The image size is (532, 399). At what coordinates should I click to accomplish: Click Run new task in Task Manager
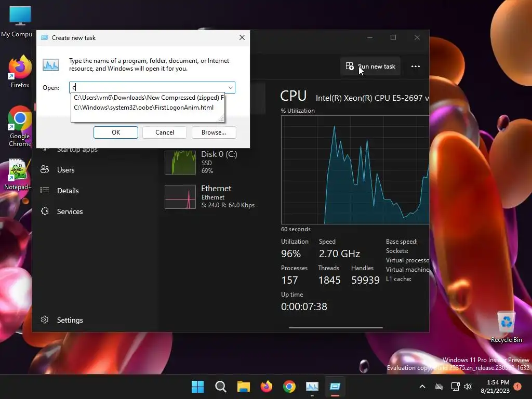point(370,66)
